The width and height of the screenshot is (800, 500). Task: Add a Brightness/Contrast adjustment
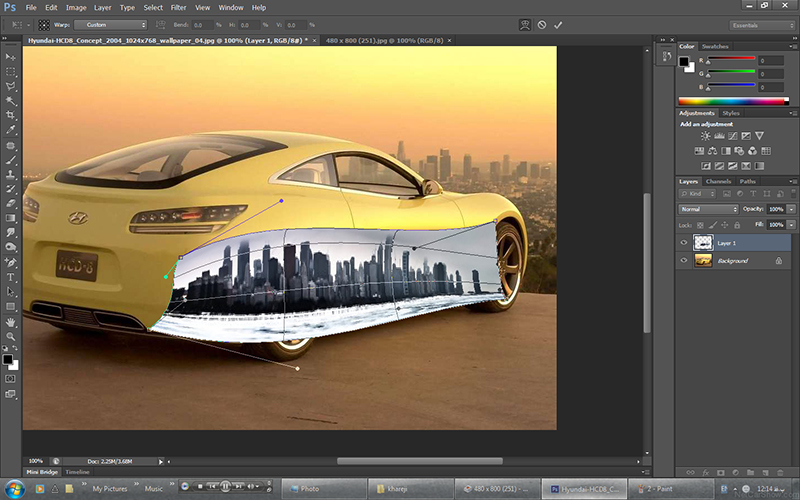click(706, 136)
